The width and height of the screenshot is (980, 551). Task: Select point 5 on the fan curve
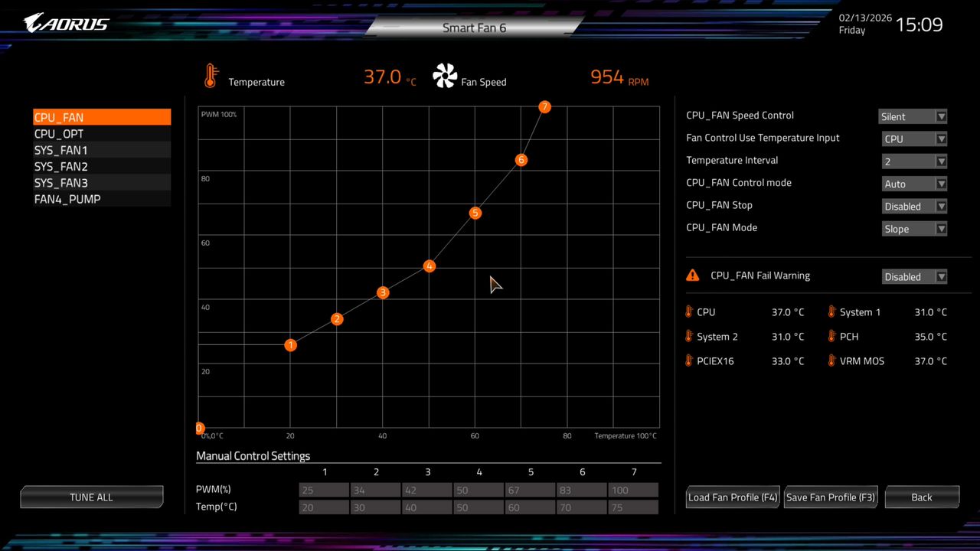(x=475, y=213)
